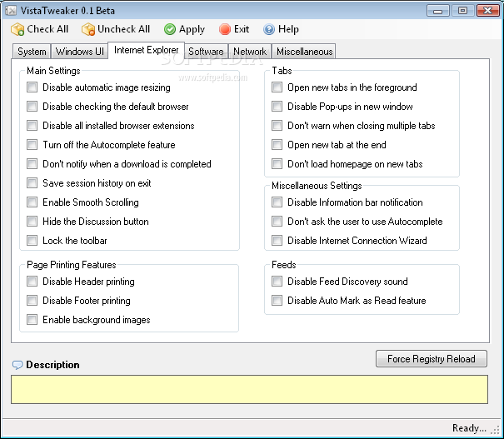Click the Force Registry Reload button
504x439 pixels.
tap(431, 359)
